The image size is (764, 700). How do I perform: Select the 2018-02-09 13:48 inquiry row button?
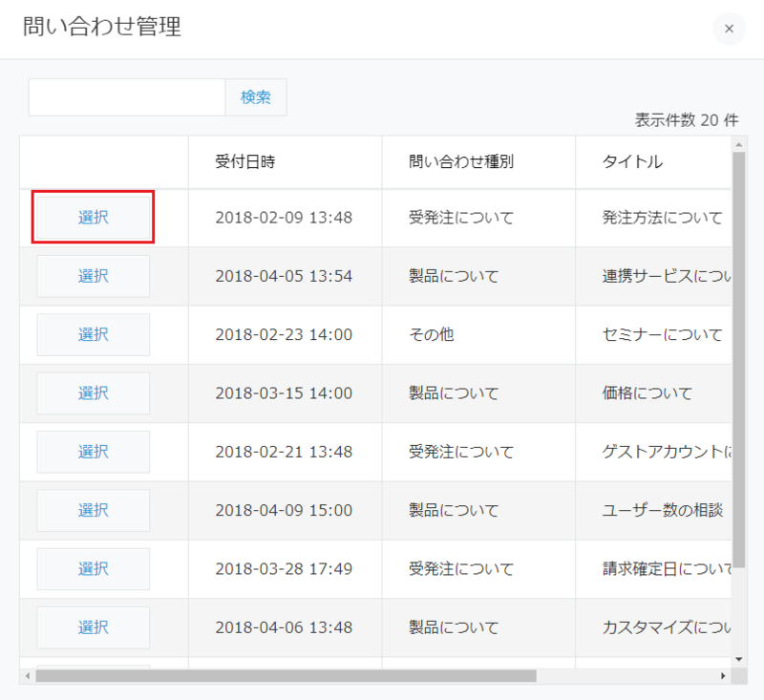pyautogui.click(x=94, y=218)
